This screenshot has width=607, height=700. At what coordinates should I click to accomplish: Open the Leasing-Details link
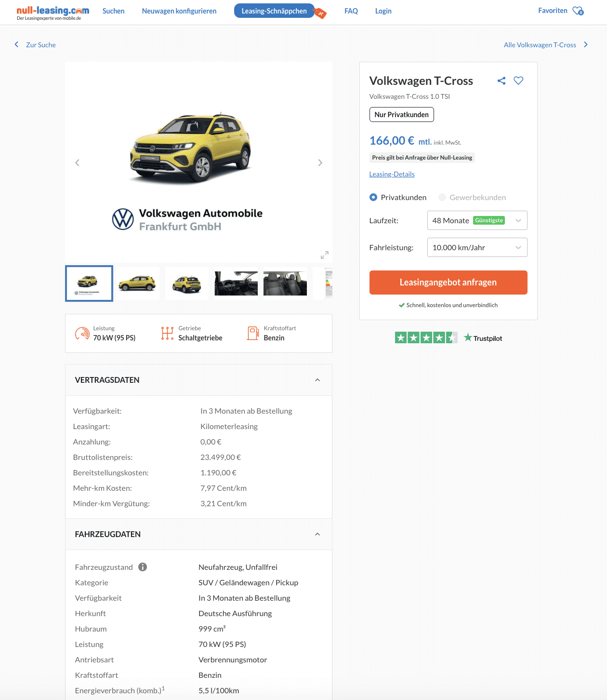[x=392, y=174]
